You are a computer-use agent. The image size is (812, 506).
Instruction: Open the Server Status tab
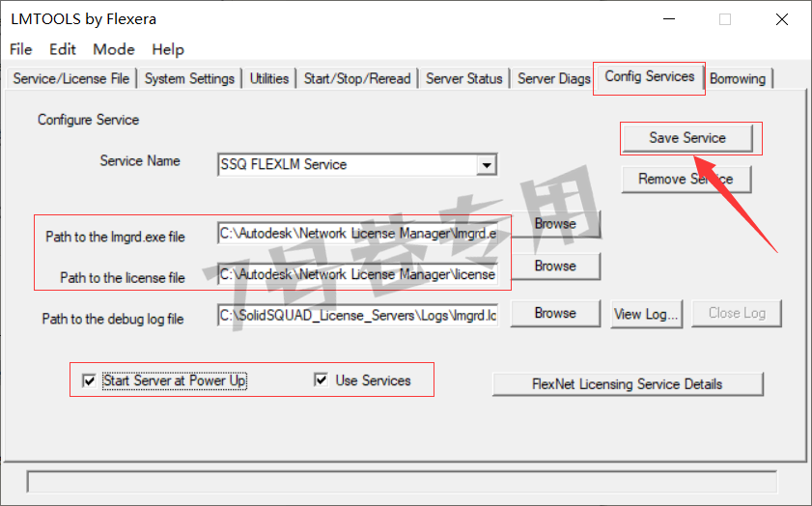(x=464, y=79)
